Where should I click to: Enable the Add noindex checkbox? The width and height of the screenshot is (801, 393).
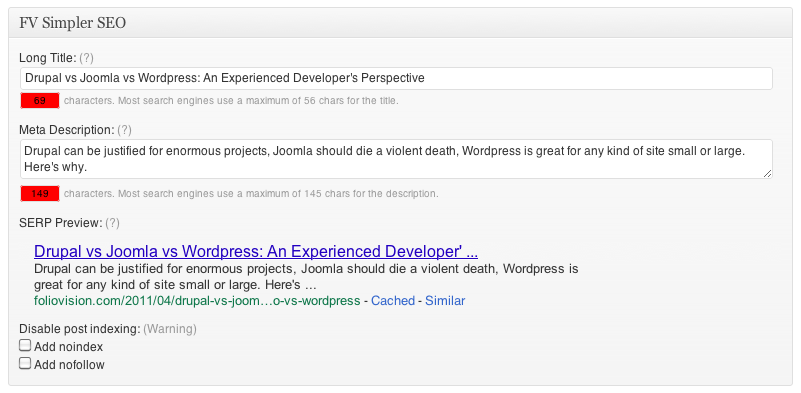coord(25,345)
